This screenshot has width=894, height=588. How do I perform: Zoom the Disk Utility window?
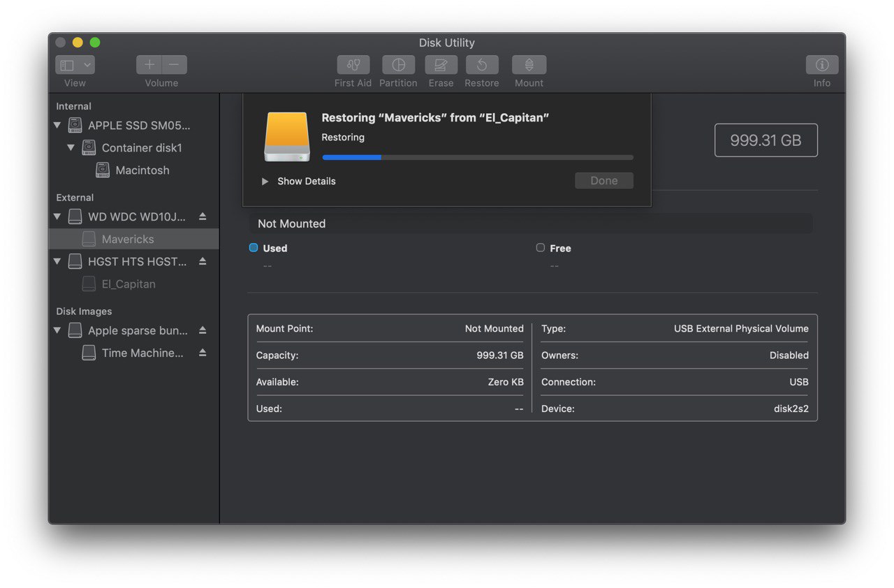[x=95, y=43]
